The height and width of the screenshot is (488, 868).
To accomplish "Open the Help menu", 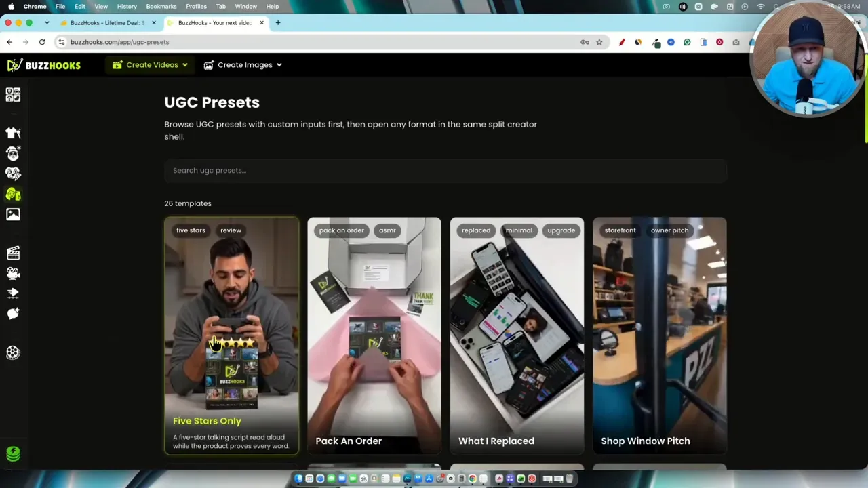I will click(x=273, y=6).
